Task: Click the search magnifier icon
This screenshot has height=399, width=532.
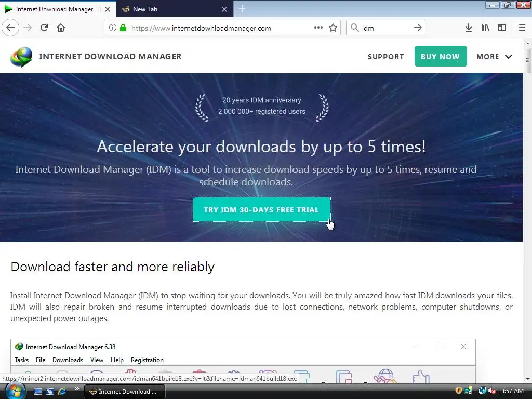Action: 354,28
